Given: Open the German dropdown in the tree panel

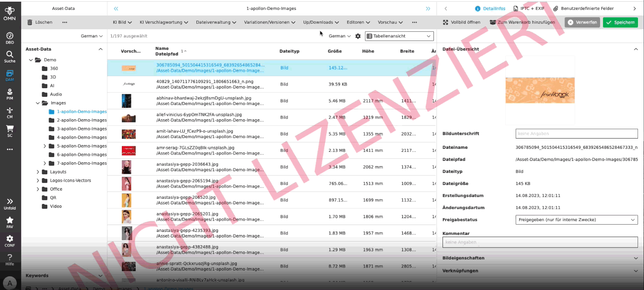Looking at the screenshot, I should (92, 36).
